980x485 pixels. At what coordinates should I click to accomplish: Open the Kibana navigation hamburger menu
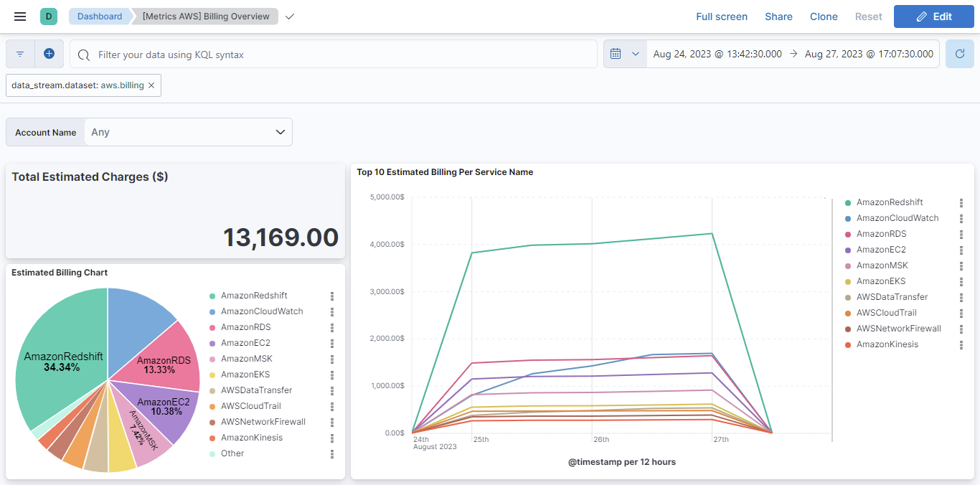(x=19, y=17)
